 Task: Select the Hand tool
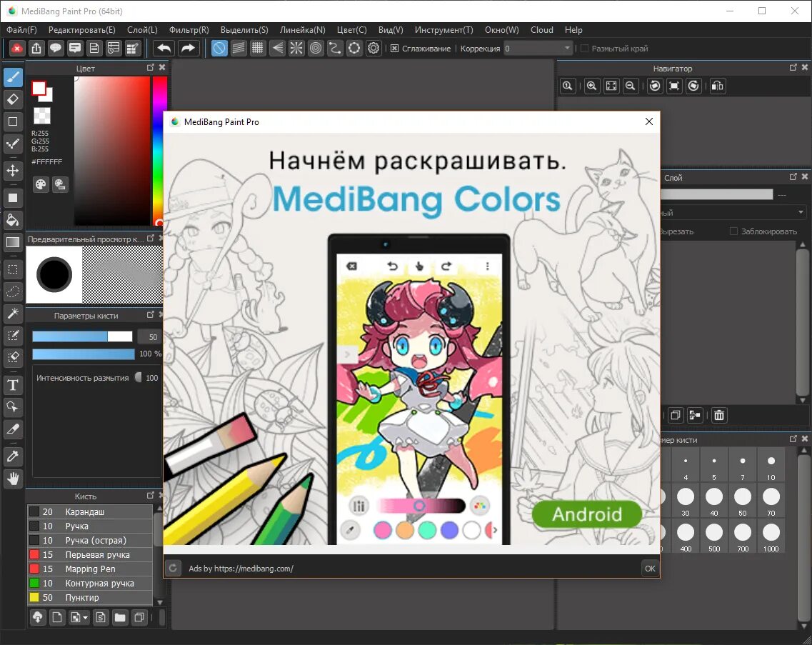(x=13, y=478)
